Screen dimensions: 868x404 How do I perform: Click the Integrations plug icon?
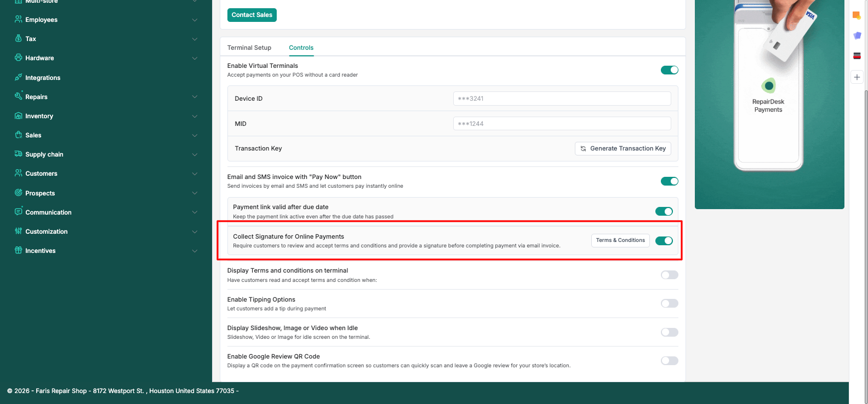click(19, 77)
